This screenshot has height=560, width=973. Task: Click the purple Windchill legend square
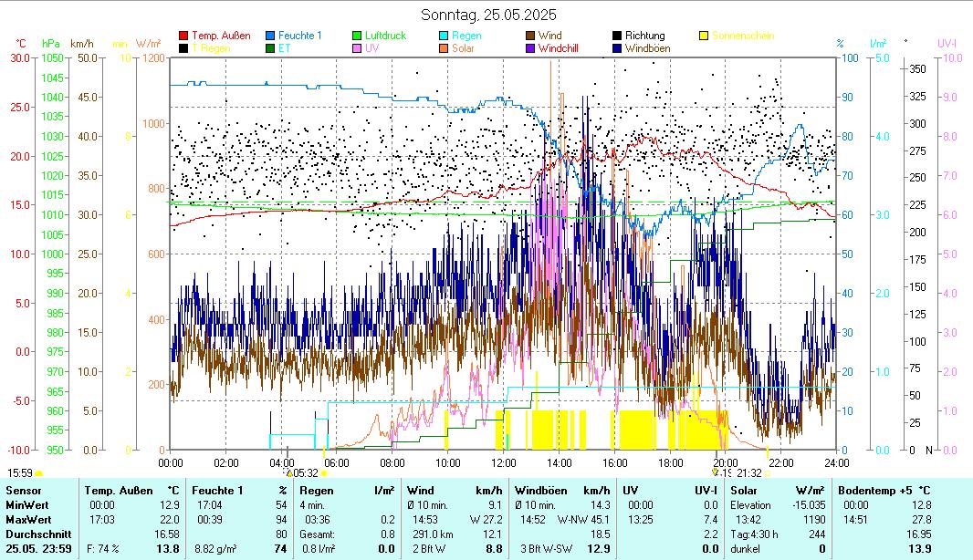coord(530,48)
